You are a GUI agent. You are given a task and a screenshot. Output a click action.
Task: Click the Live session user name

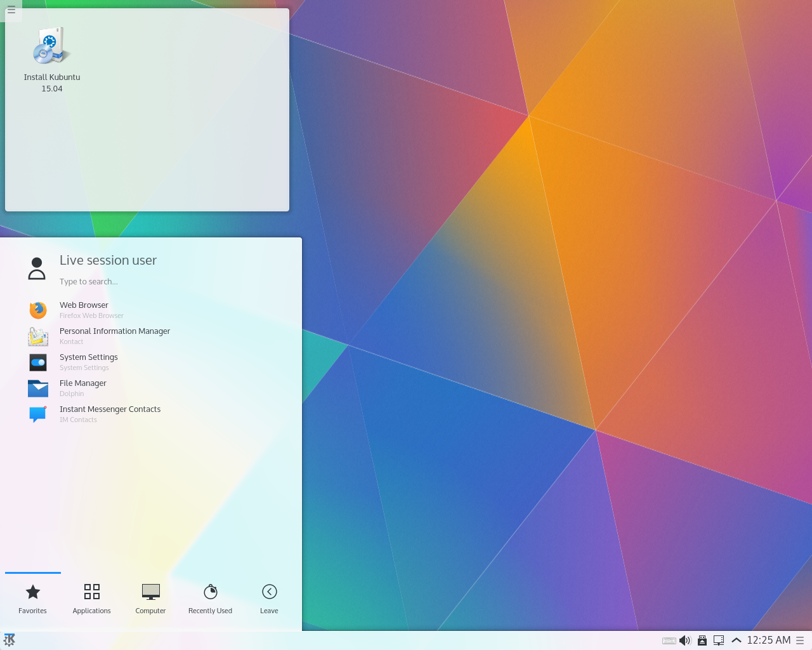point(108,260)
